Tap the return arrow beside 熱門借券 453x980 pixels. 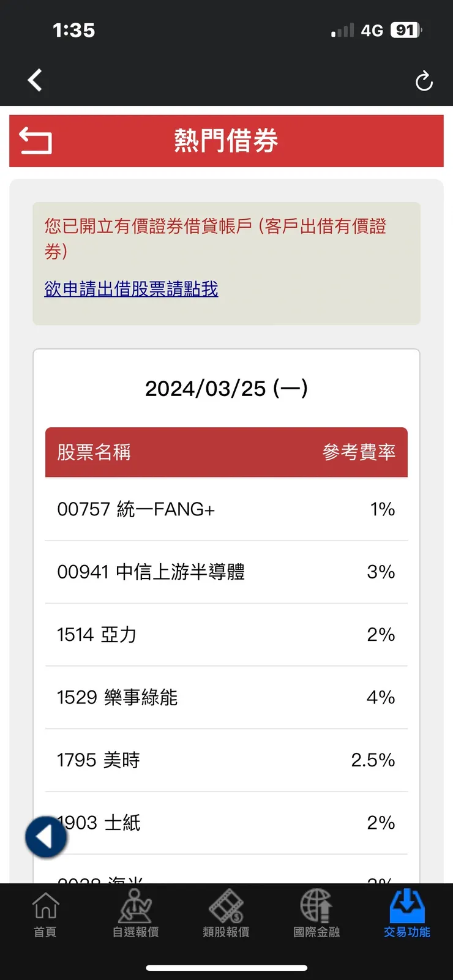click(x=36, y=140)
